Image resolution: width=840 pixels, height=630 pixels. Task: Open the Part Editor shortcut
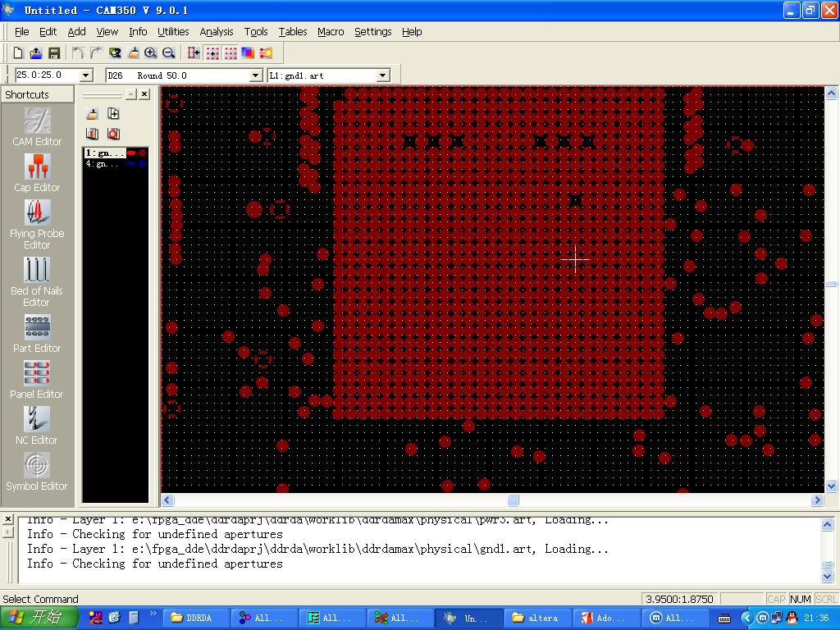click(37, 333)
